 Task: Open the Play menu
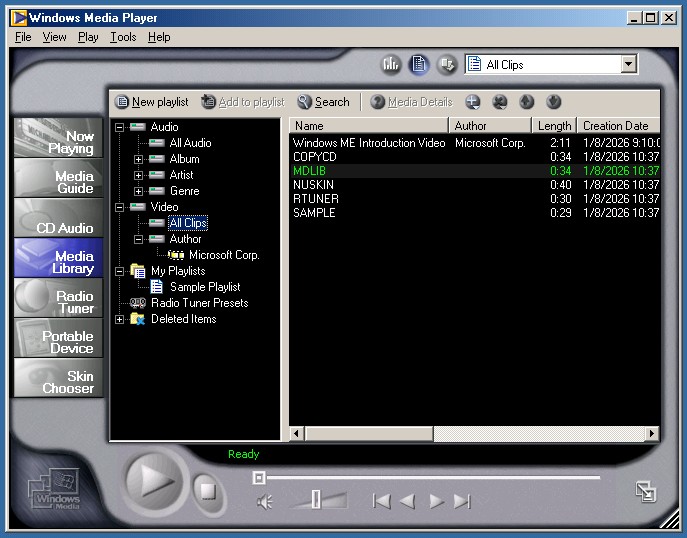click(88, 37)
